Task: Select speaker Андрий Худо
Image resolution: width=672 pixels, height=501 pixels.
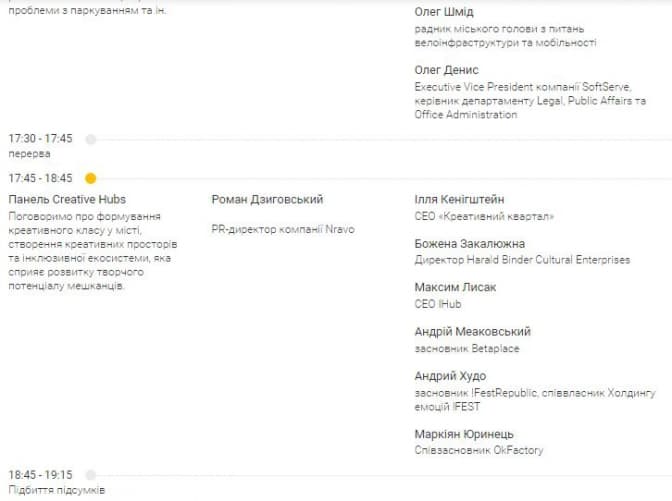Action: click(453, 376)
